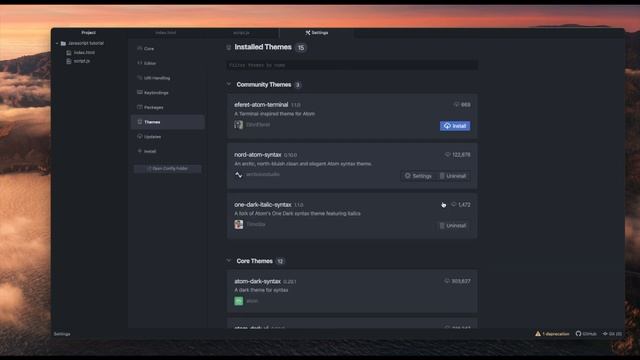Click the Editor section code icon

[x=140, y=63]
